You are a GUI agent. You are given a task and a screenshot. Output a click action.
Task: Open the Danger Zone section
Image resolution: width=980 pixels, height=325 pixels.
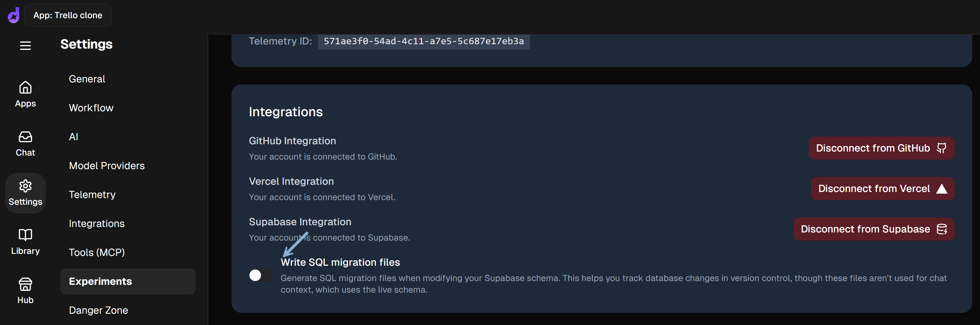click(x=99, y=310)
